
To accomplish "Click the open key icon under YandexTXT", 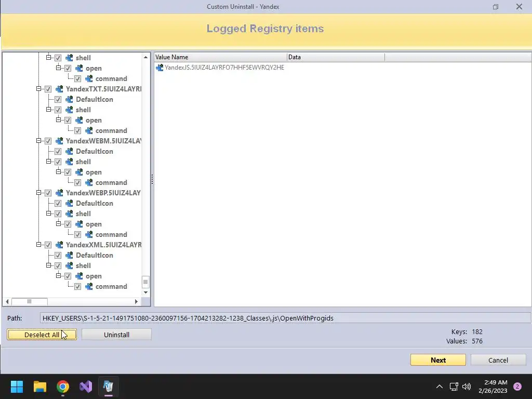I will pos(79,120).
